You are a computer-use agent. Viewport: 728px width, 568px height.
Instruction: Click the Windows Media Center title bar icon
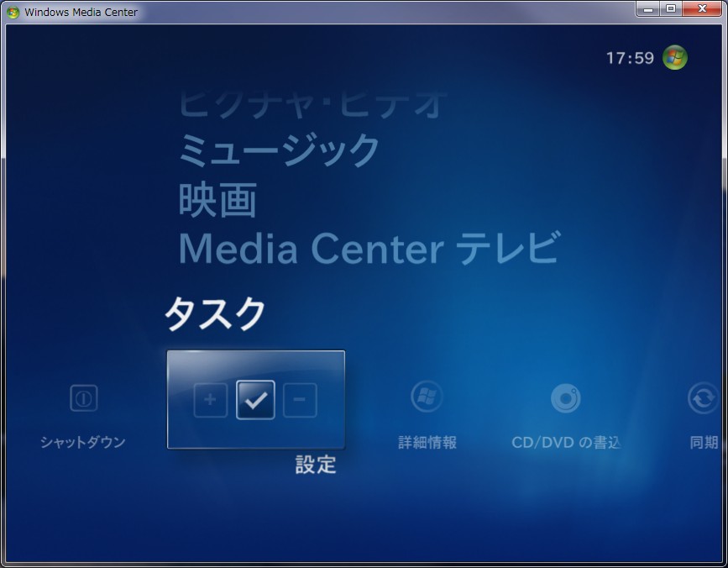point(13,12)
